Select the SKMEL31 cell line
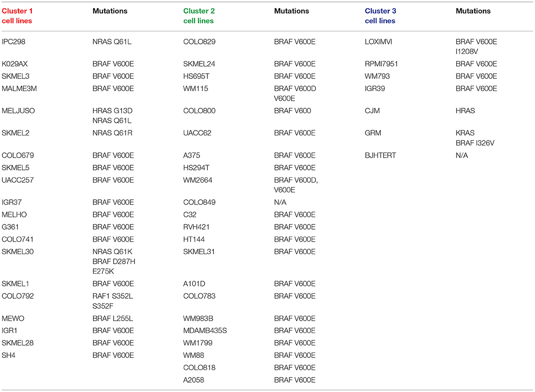The image size is (535, 392). click(199, 252)
